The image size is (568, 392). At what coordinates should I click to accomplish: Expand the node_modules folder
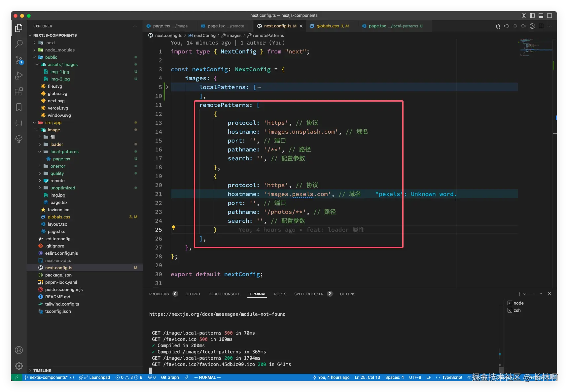click(59, 50)
